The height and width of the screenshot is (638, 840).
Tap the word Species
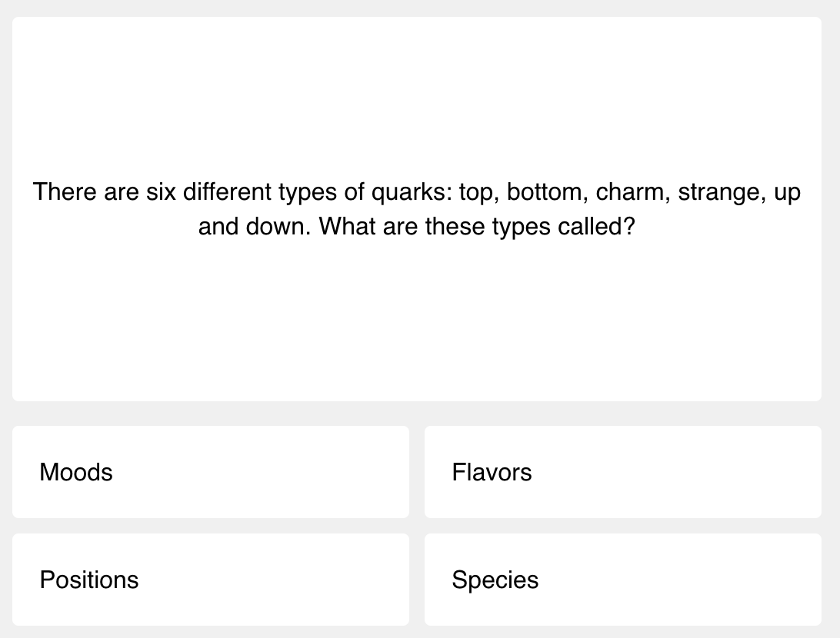495,580
